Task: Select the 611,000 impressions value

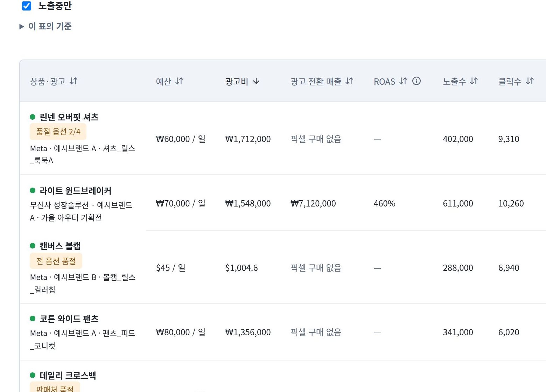Action: tap(458, 203)
